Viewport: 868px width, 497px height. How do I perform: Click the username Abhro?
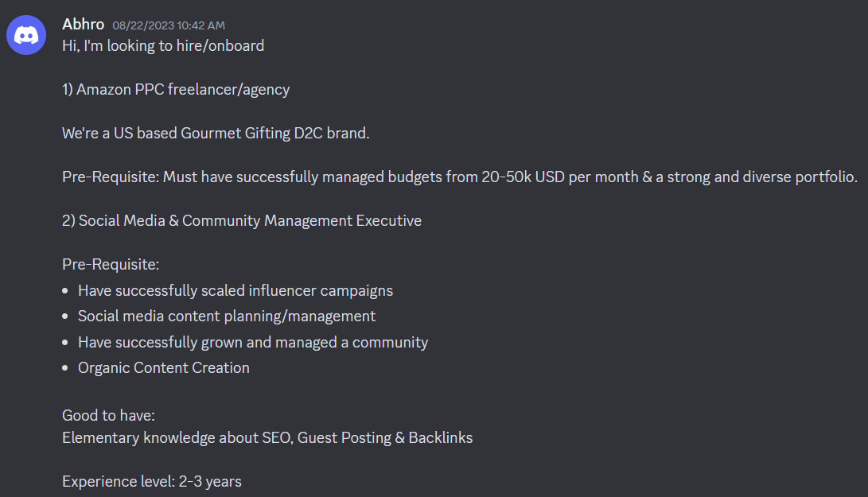pyautogui.click(x=83, y=25)
